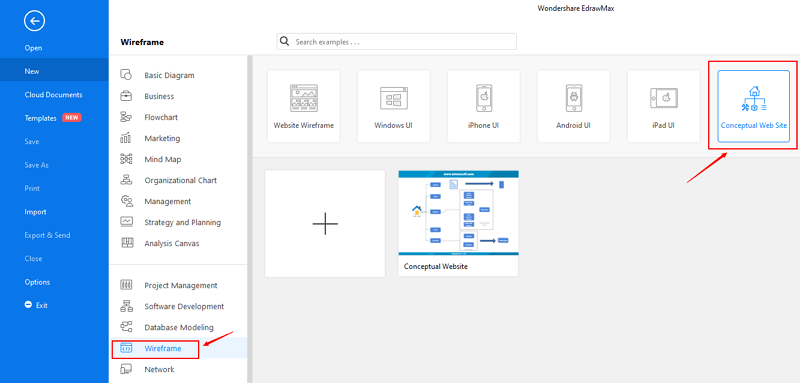Click the Mind Map category icon
Viewport: 800px width, 383px height.
pos(126,159)
